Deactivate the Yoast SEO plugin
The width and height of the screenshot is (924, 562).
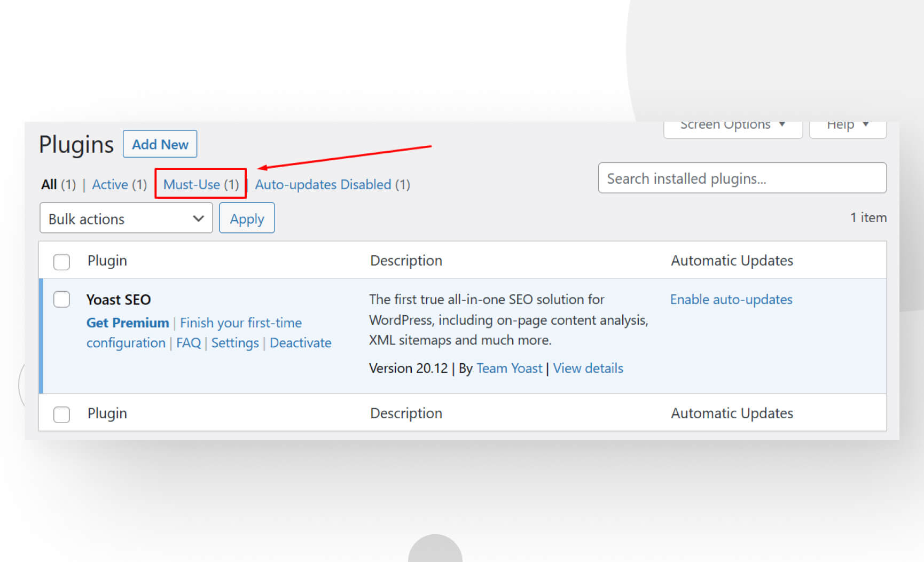coord(301,342)
